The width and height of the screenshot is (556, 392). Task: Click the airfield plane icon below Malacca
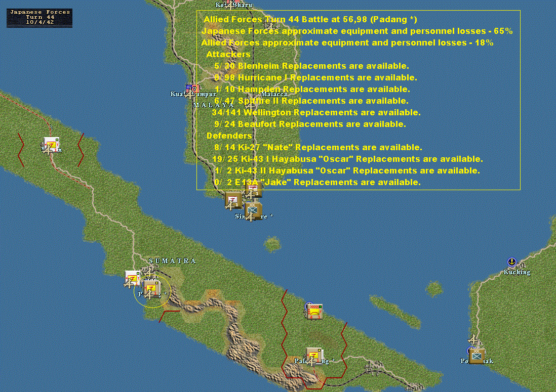click(x=250, y=106)
